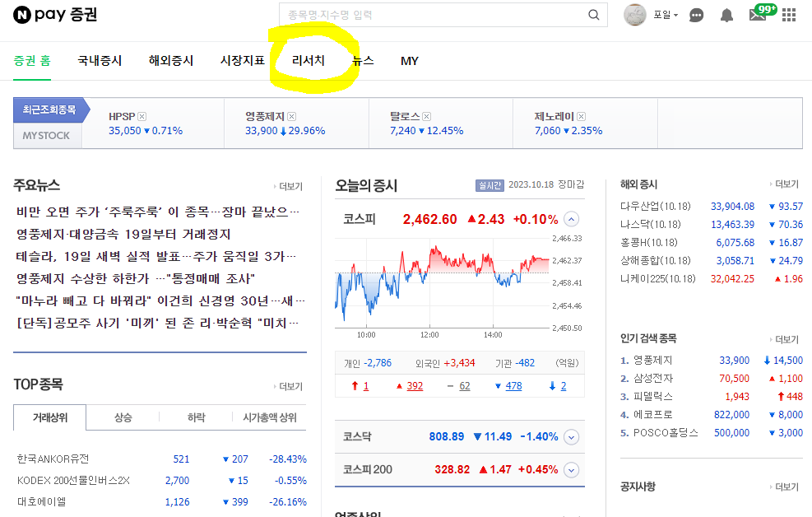The width and height of the screenshot is (812, 517).
Task: Select the 최근조회종목 tab
Action: [49, 109]
